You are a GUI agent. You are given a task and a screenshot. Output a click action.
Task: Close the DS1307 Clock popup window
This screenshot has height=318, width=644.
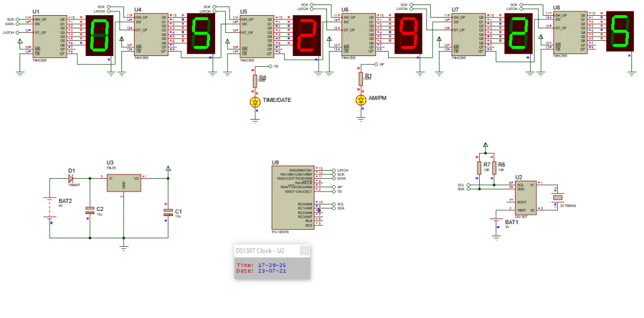304,251
